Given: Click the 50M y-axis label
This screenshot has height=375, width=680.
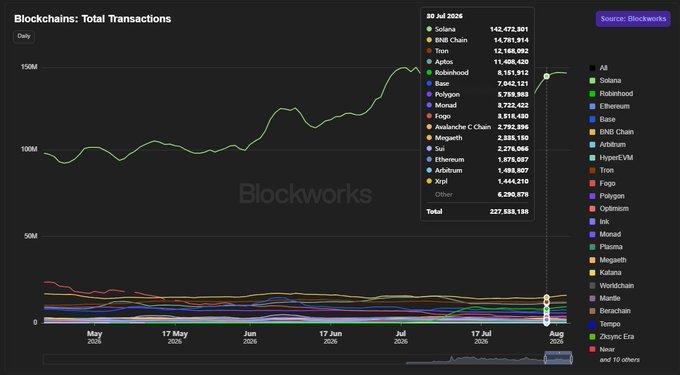Looking at the screenshot, I should (30, 236).
